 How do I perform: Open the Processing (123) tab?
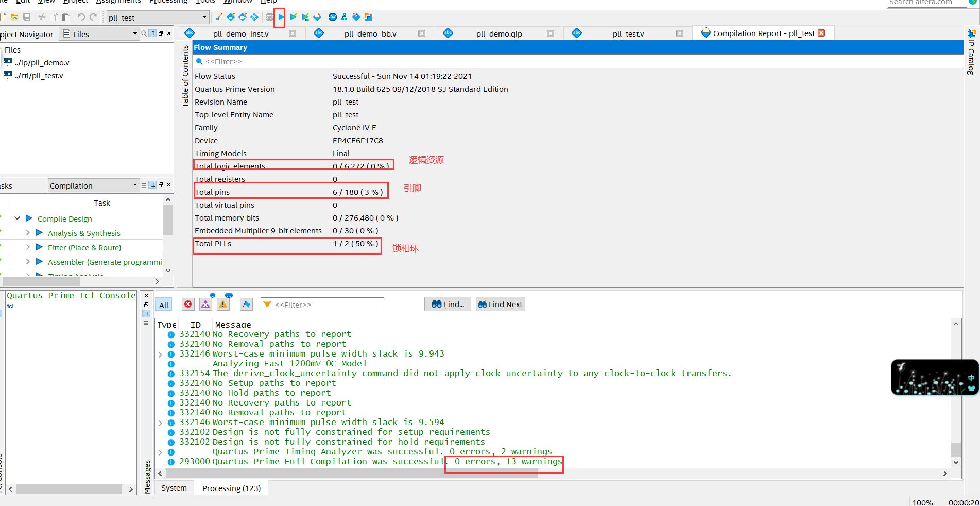[231, 488]
